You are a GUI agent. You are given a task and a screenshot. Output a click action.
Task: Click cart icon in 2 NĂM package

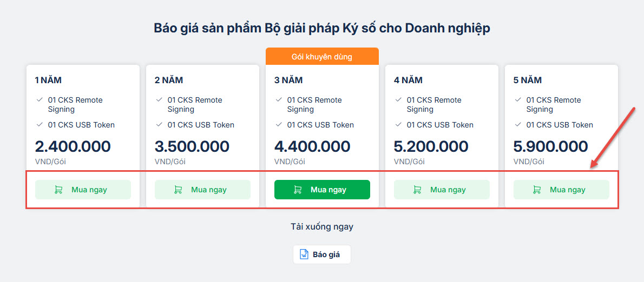tap(178, 190)
